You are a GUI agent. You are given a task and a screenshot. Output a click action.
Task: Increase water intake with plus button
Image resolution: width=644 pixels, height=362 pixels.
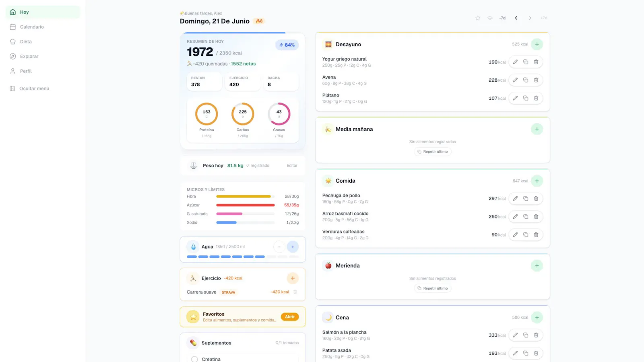click(293, 247)
